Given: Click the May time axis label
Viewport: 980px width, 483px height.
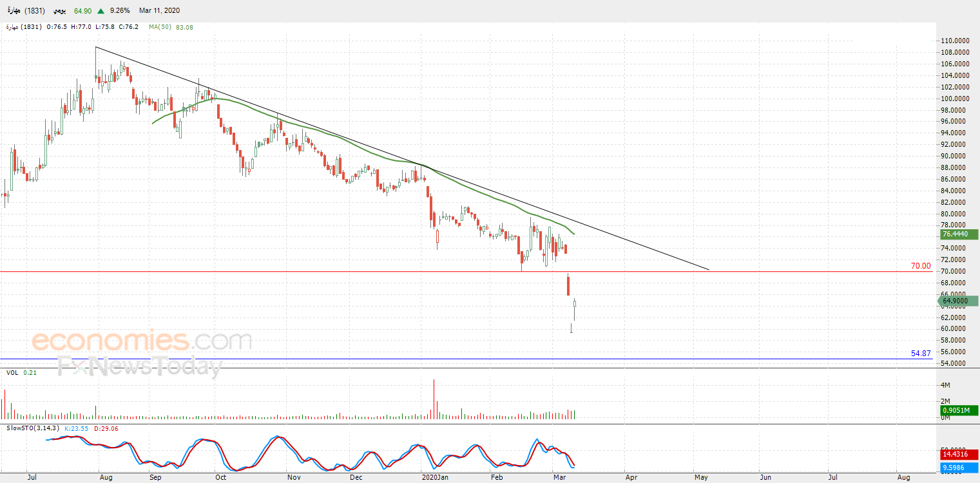Looking at the screenshot, I should (x=701, y=478).
